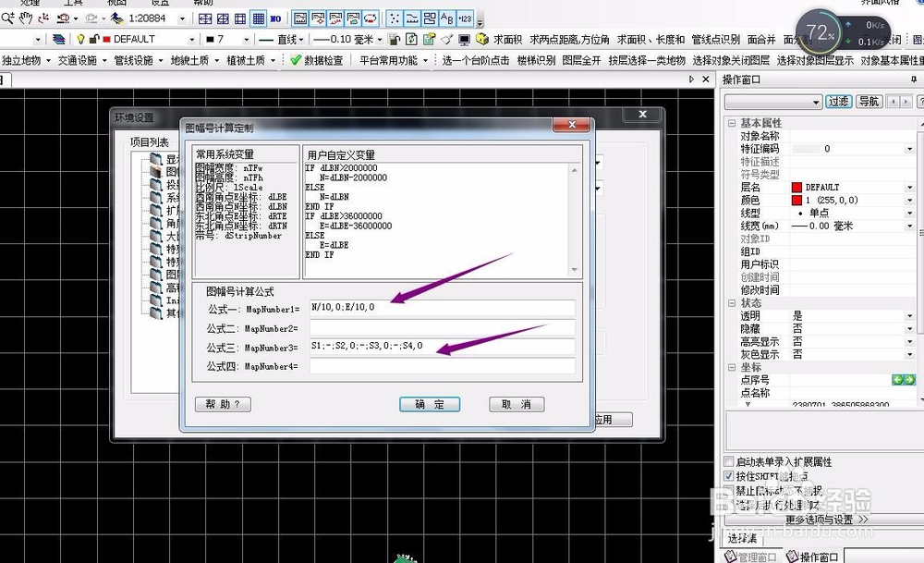Collapse the 状态 section
Image resolution: width=924 pixels, height=563 pixels.
click(732, 303)
